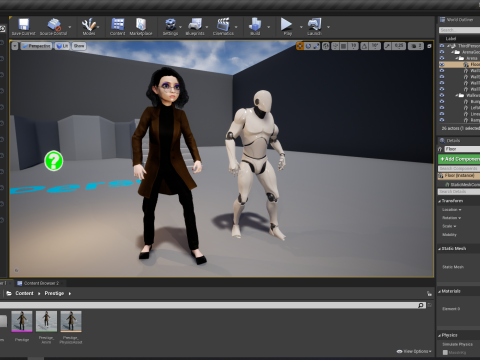The height and width of the screenshot is (360, 480).
Task: Open scale snap value 0.25 dropdown
Action: click(x=399, y=46)
